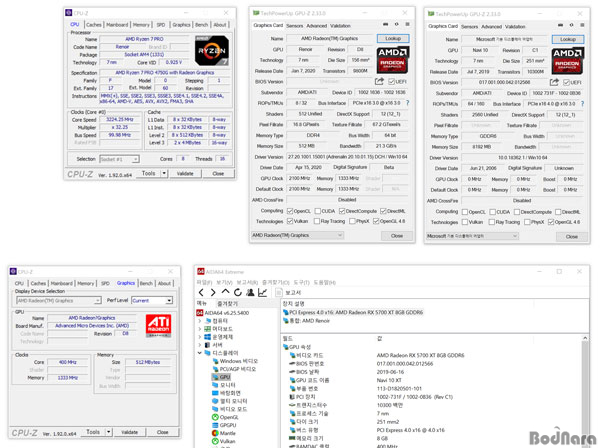Toggle OpenCL checkbox in Renoir GPU-Z window
This screenshot has width=600, height=448.
coord(290,211)
